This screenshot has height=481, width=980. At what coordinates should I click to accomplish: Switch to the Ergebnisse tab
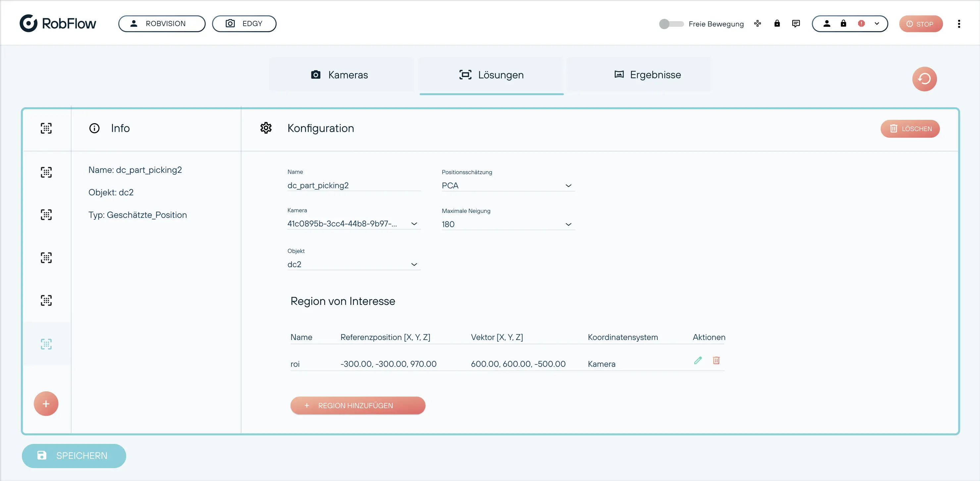point(647,75)
